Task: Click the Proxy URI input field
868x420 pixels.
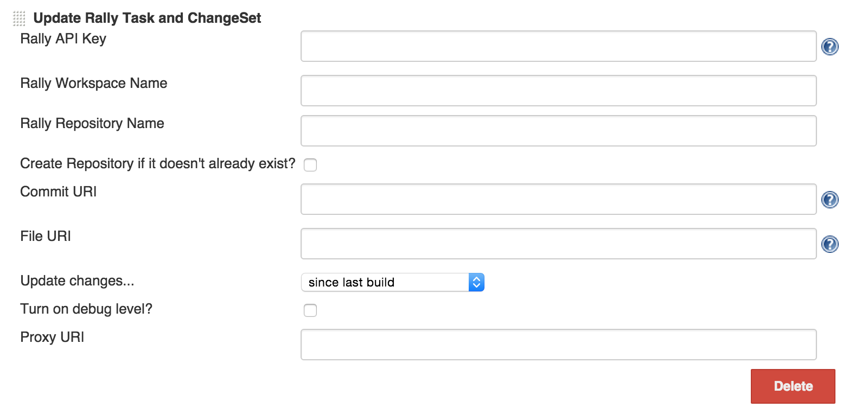Action: coord(558,345)
